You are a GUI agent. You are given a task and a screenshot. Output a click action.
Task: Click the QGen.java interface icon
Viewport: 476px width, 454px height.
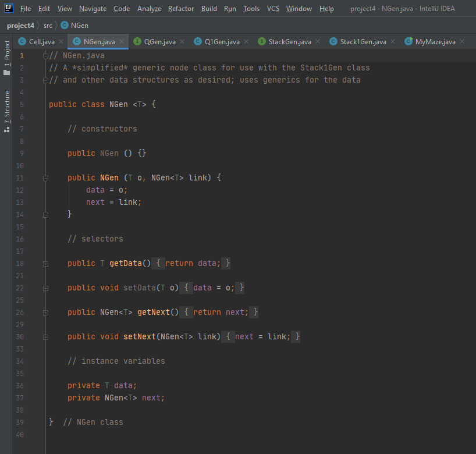(137, 41)
